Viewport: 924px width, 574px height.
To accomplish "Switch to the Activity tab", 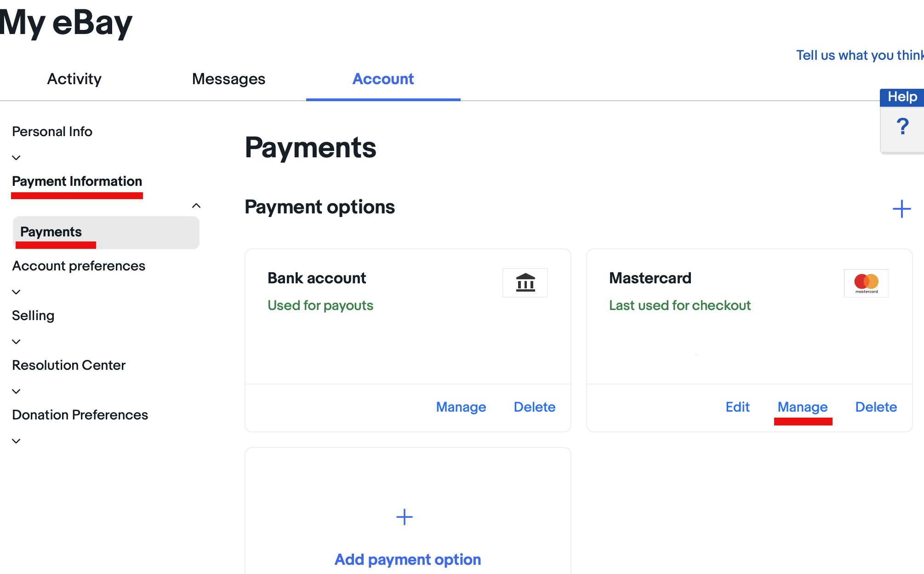I will pos(74,79).
